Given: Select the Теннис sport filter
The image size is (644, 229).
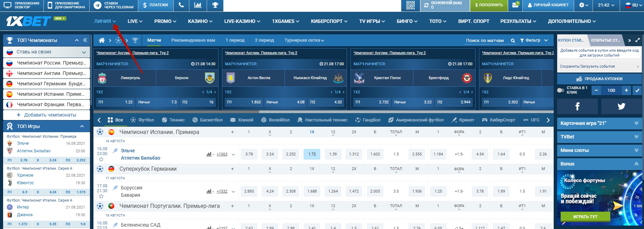Looking at the screenshot, I should point(173,120).
